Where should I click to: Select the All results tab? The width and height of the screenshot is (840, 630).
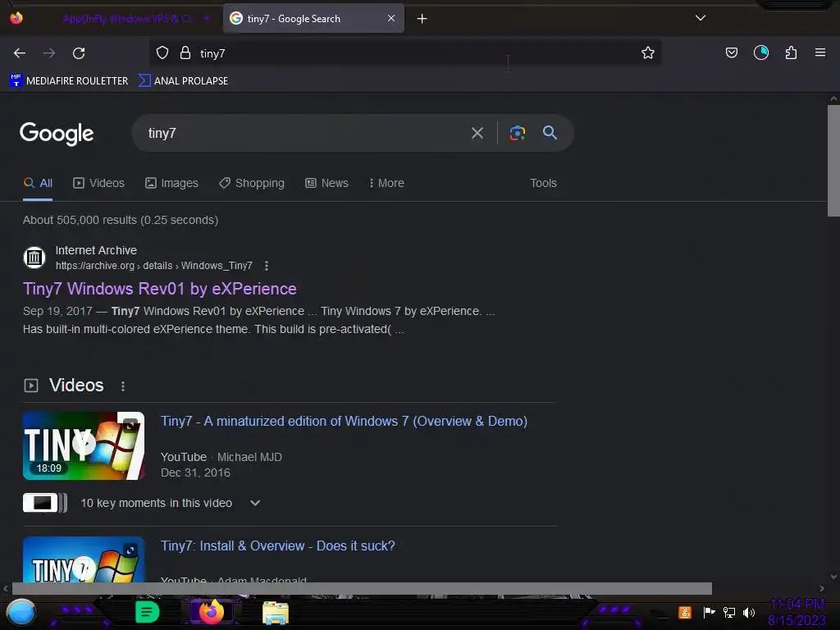coord(38,183)
